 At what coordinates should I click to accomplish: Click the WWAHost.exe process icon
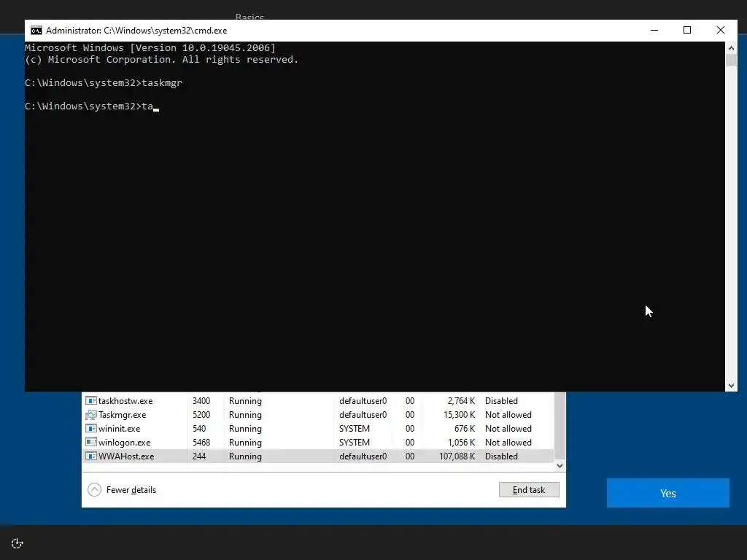click(x=90, y=456)
